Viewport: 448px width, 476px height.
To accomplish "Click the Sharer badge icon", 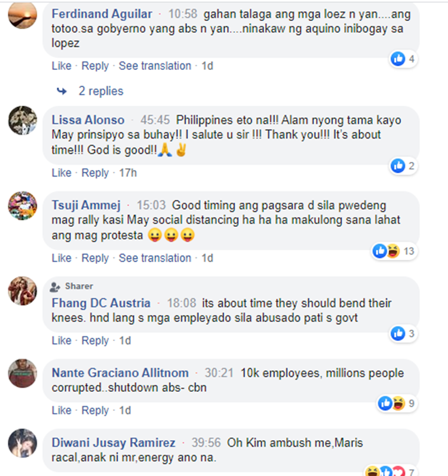I will point(55,287).
